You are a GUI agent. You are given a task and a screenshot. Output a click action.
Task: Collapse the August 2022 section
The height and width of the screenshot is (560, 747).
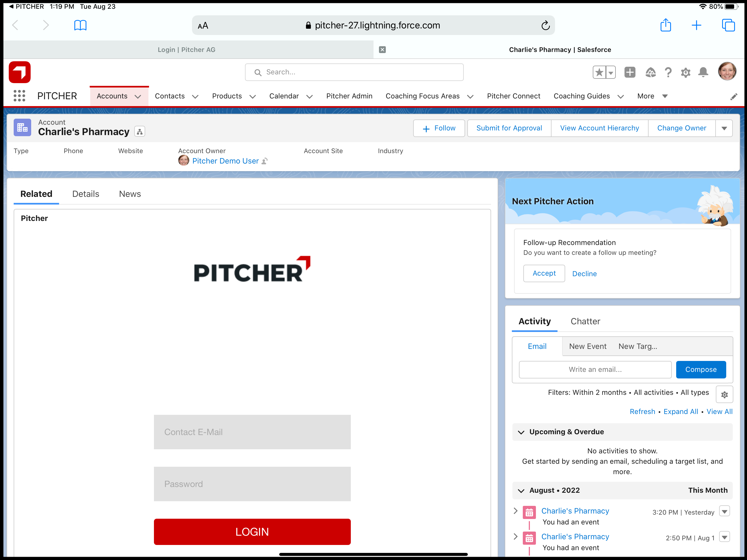(x=521, y=491)
